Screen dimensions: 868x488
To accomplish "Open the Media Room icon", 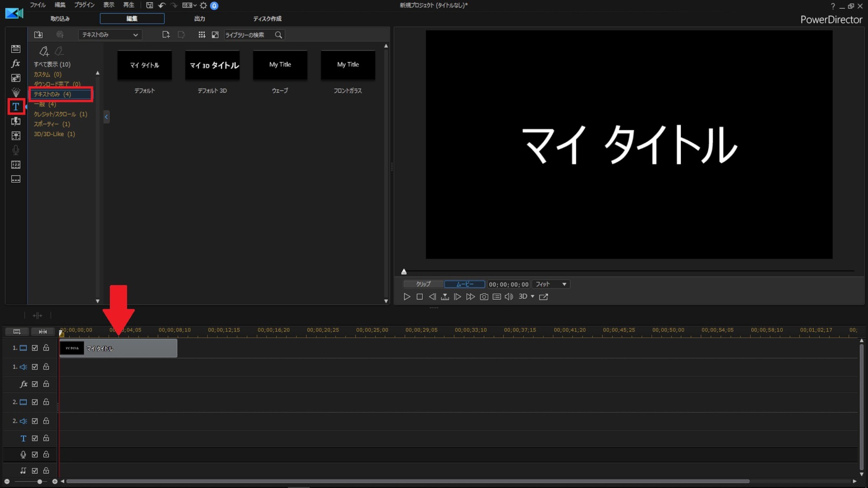I will tap(16, 49).
